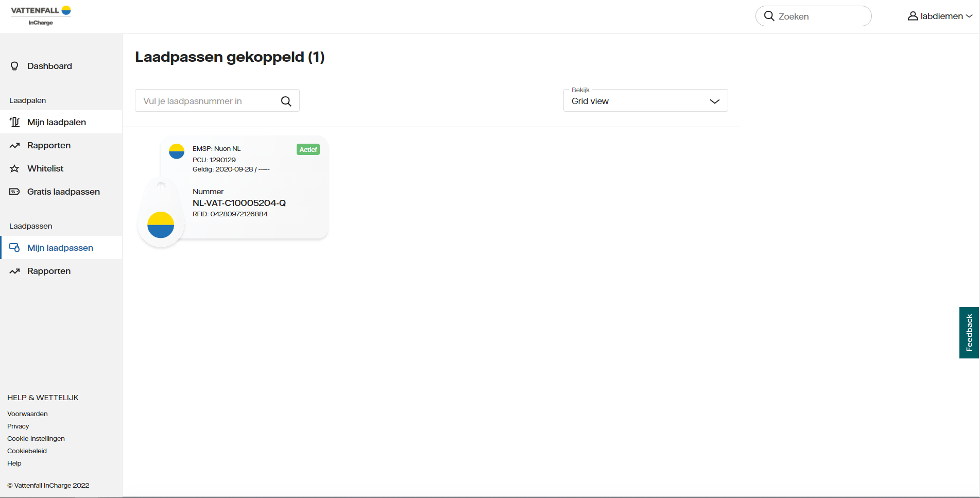This screenshot has height=498, width=980.
Task: Click the Mijn laadpalen charging station icon
Action: click(14, 122)
